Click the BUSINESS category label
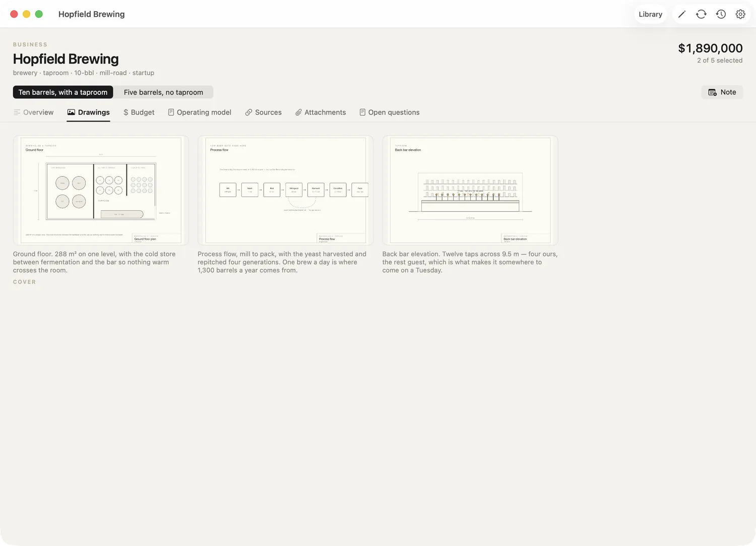 (30, 45)
